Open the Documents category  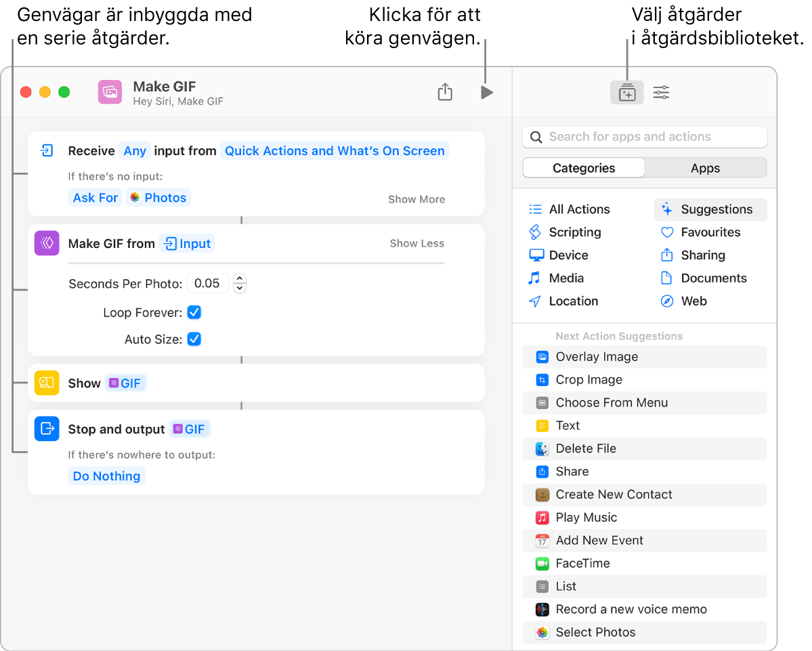(704, 278)
